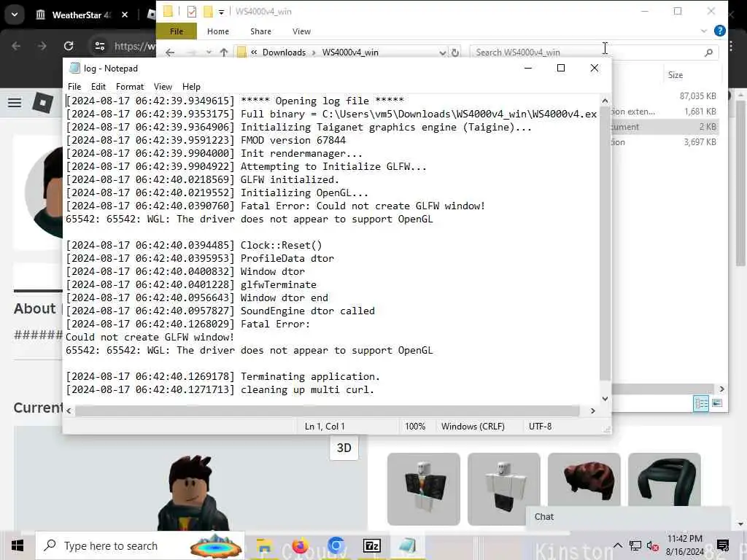This screenshot has width=747, height=560.
Task: Show hidden system tray icons
Action: (x=617, y=545)
